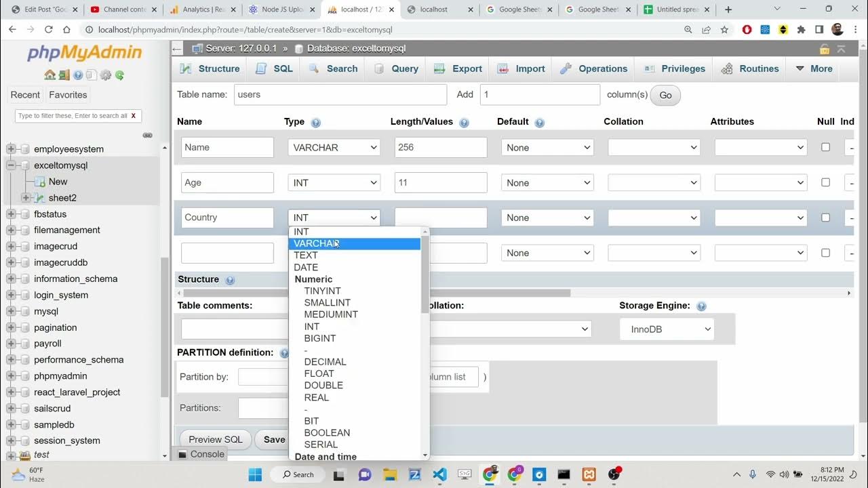The width and height of the screenshot is (868, 488).
Task: Open XAMPP from the Windows taskbar
Action: [589, 474]
